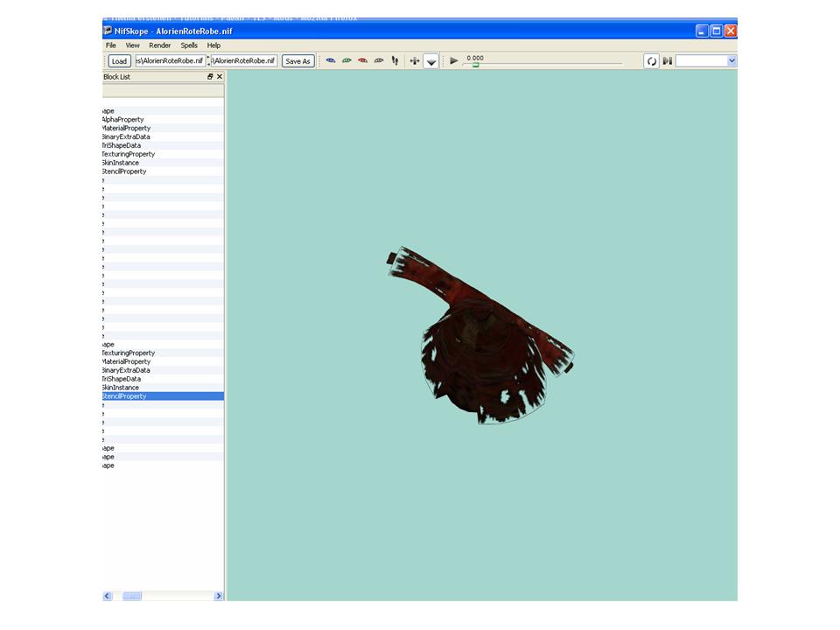Select the highlighted StencilProperty row

(164, 396)
